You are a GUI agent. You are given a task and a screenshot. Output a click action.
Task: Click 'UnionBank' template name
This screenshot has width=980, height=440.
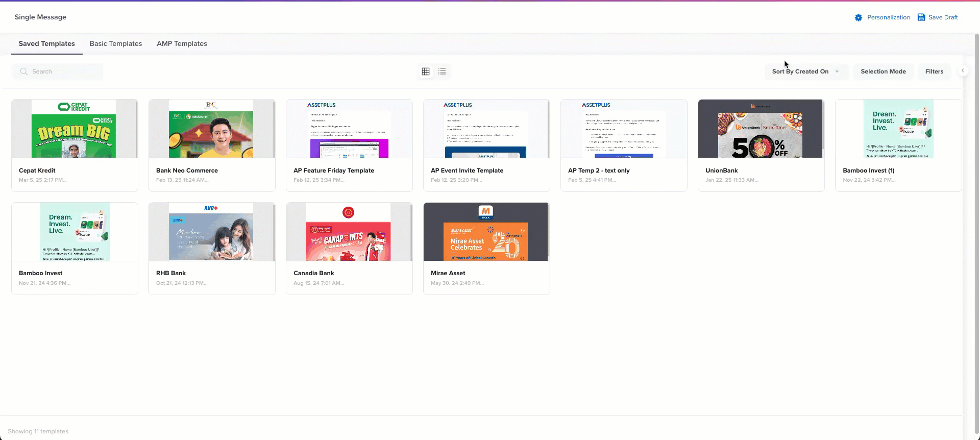click(722, 170)
